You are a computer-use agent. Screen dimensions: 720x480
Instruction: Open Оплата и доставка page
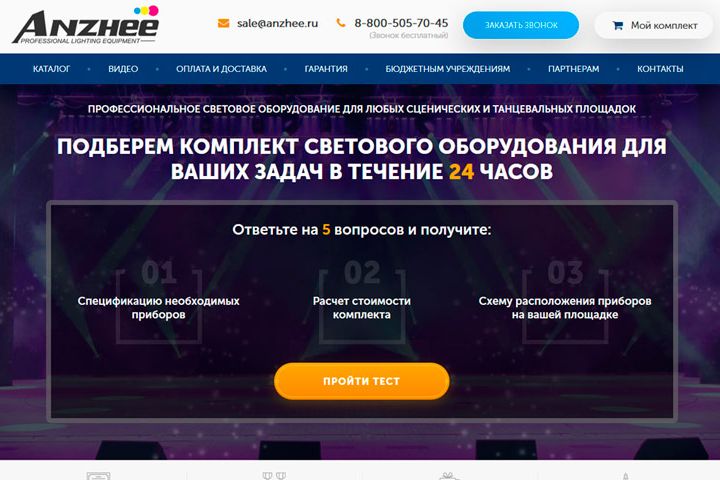point(221,69)
